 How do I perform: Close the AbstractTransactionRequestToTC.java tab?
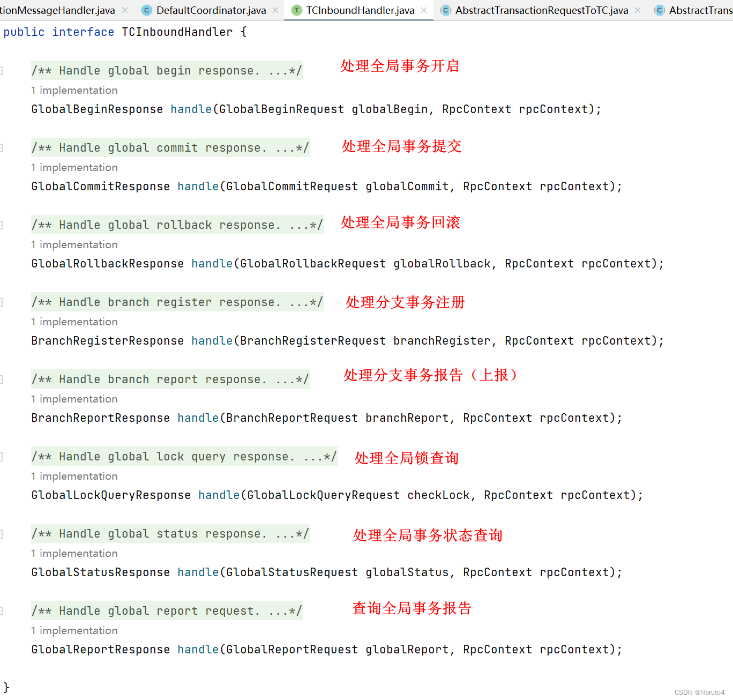tap(638, 10)
